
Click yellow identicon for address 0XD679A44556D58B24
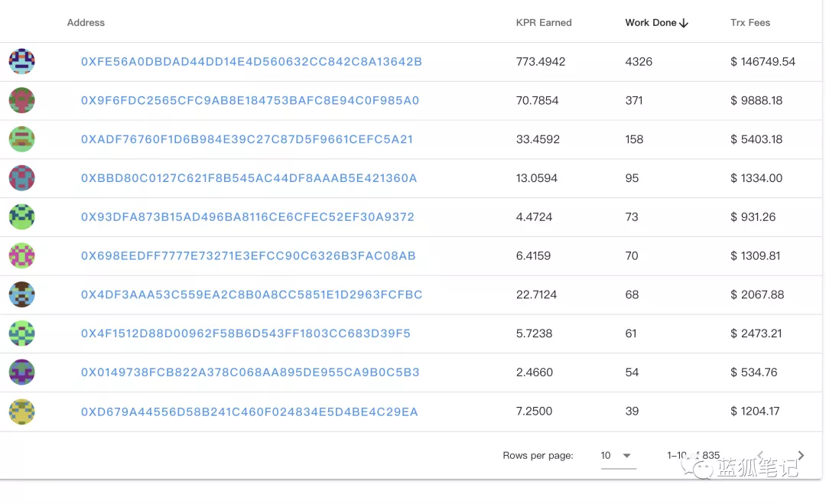pos(22,411)
